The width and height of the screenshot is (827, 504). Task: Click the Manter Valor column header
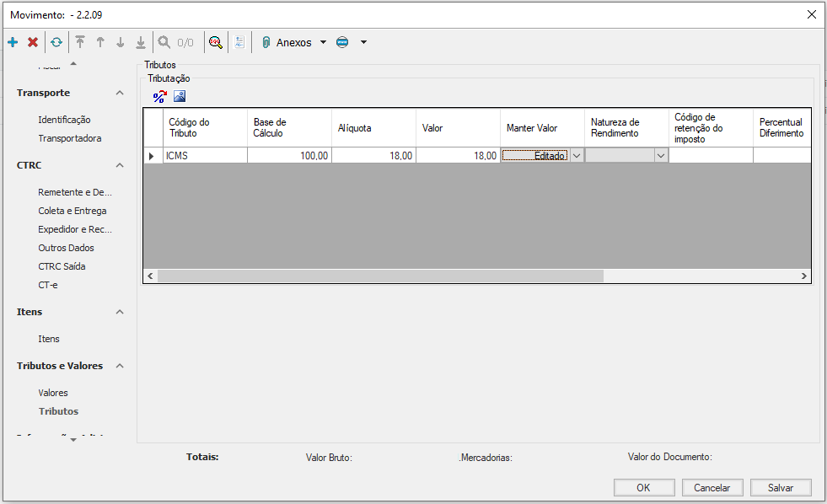pos(542,127)
